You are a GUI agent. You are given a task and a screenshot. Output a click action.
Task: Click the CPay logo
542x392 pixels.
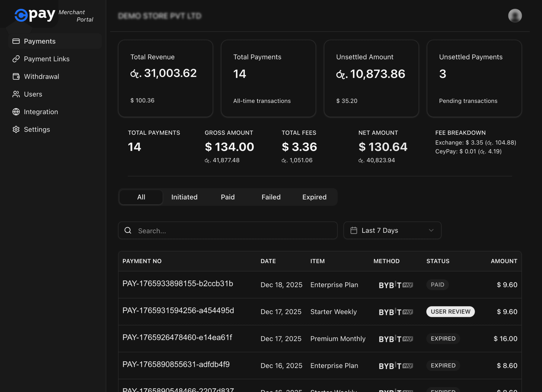pos(34,15)
